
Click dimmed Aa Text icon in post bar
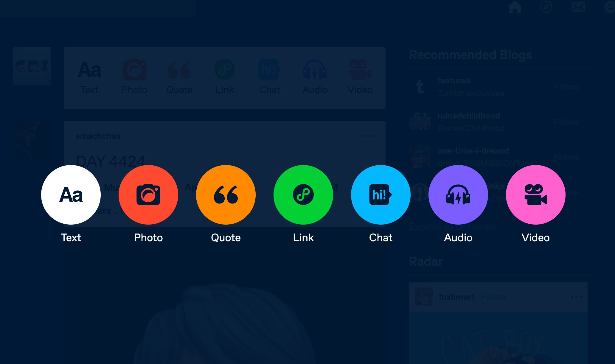pos(89,70)
